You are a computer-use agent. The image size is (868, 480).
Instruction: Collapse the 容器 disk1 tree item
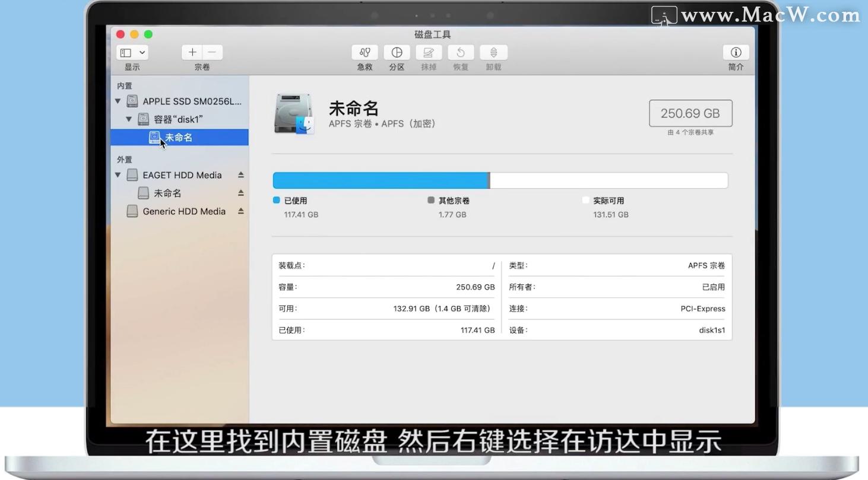(128, 119)
